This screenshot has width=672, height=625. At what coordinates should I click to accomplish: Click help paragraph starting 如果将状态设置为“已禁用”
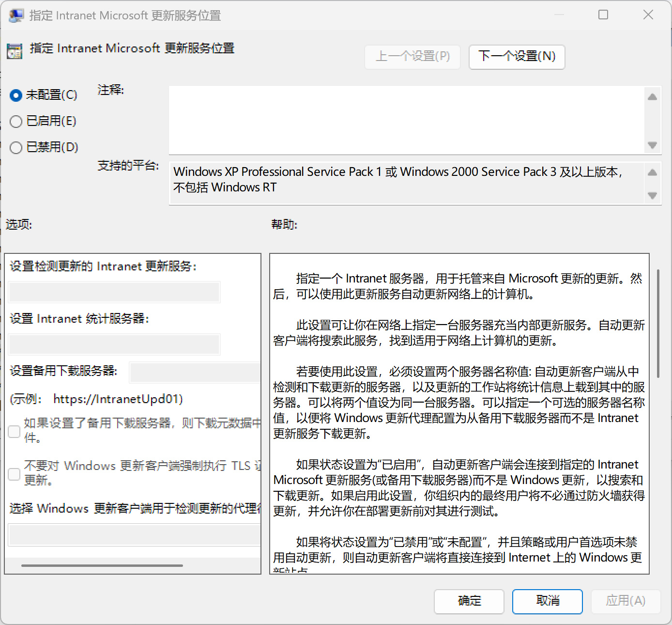[x=458, y=554]
